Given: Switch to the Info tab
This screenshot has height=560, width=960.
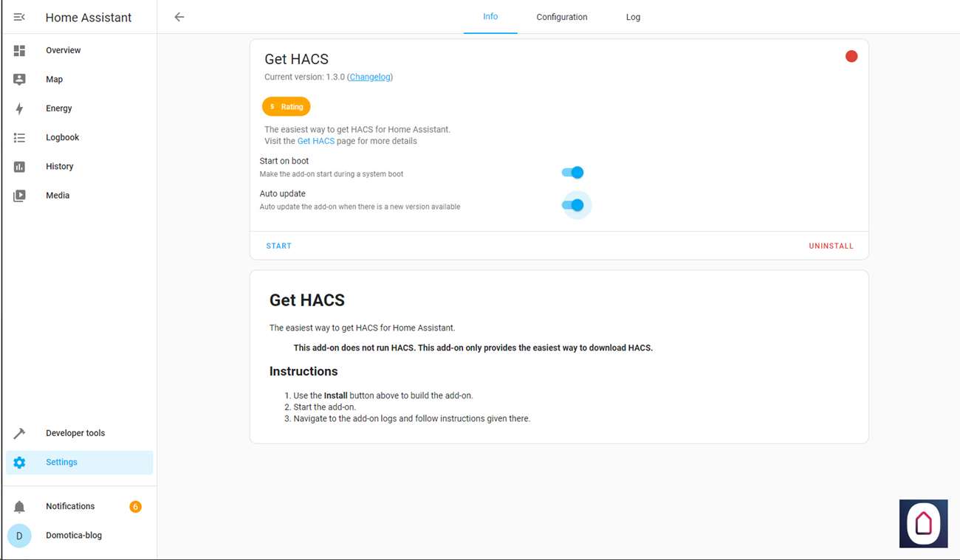Looking at the screenshot, I should pos(490,17).
